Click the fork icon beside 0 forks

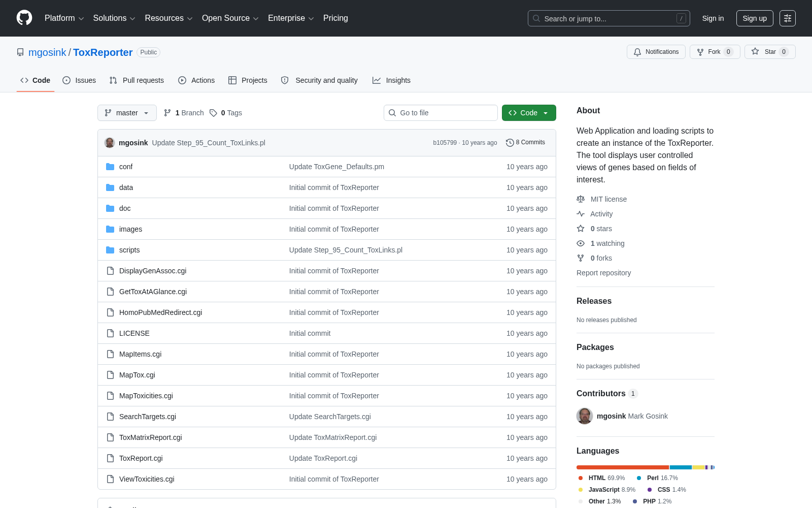(581, 258)
